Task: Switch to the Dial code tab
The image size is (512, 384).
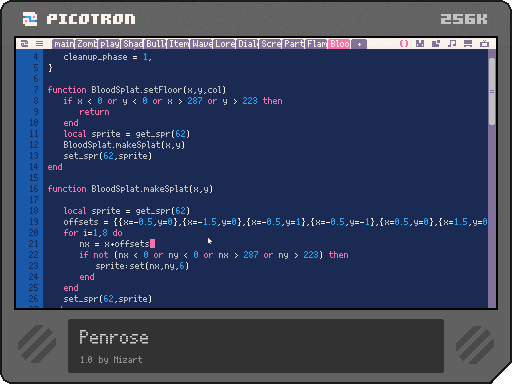Action: tap(248, 44)
